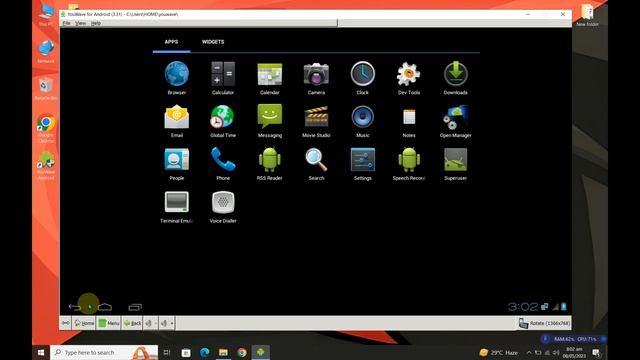Open the Clock app

362,78
